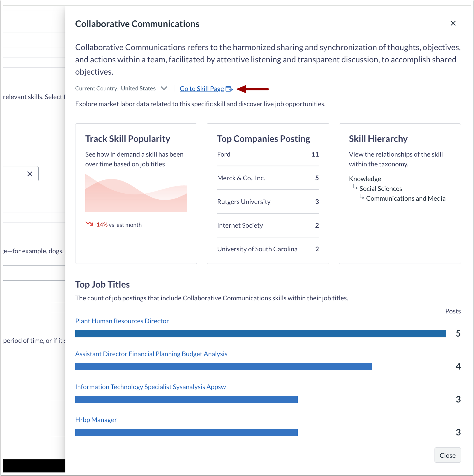Image resolution: width=474 pixels, height=476 pixels.
Task: Open Assistant Director Financial Planning Budget Analysis
Action: 151,354
